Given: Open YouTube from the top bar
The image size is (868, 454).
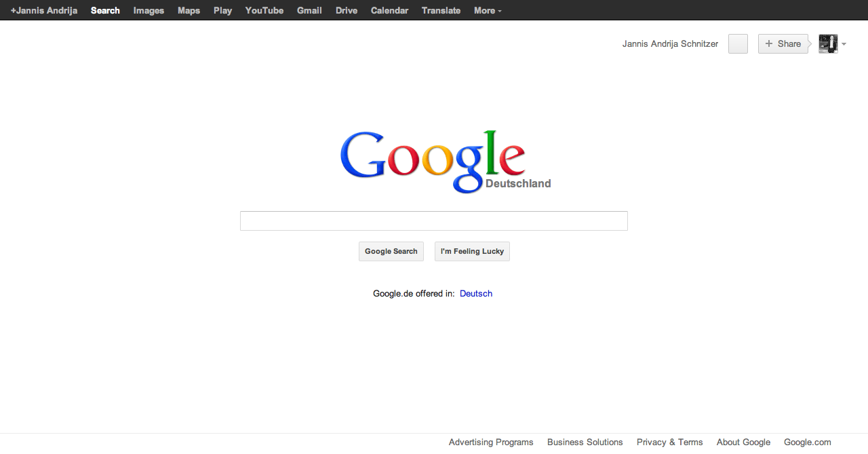Looking at the screenshot, I should tap(264, 10).
